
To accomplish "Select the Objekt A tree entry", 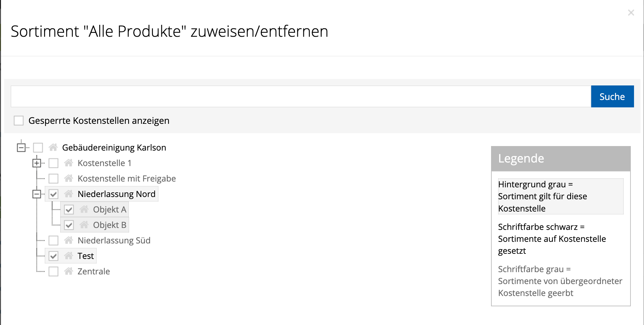I will (109, 210).
